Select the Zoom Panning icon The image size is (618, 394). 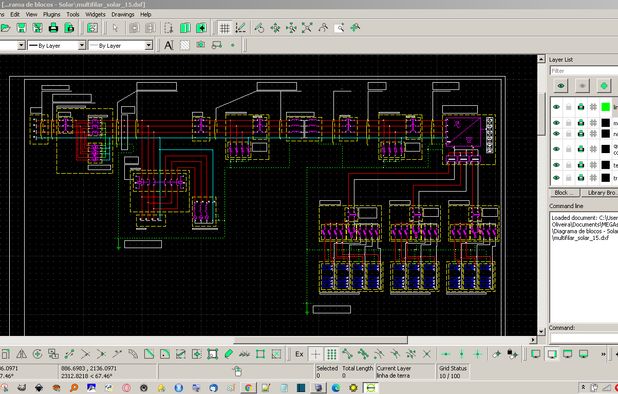click(x=356, y=28)
